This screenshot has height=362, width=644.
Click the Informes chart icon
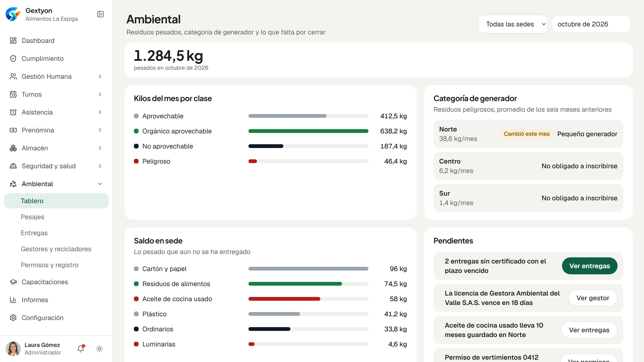click(x=13, y=300)
